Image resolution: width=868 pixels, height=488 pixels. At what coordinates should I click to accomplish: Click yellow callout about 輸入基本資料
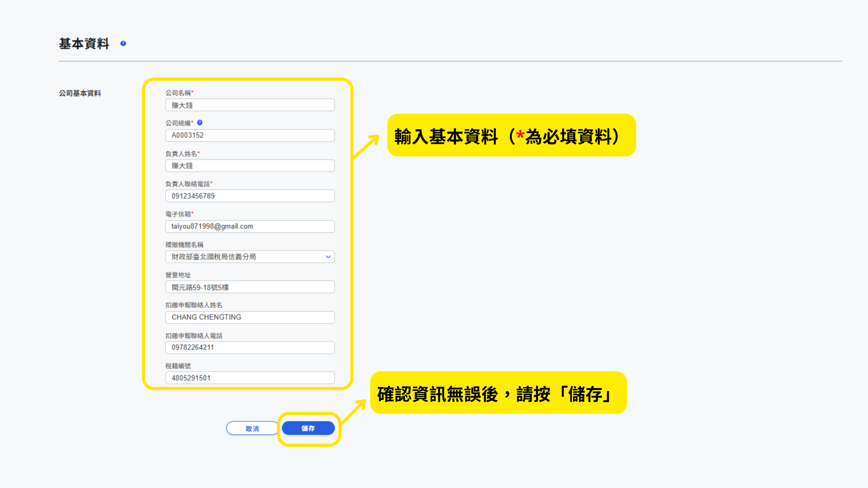coord(511,135)
